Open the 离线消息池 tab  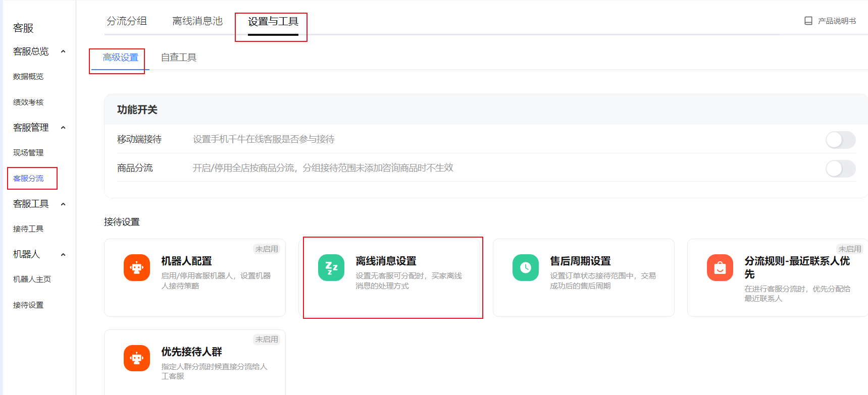click(x=197, y=21)
